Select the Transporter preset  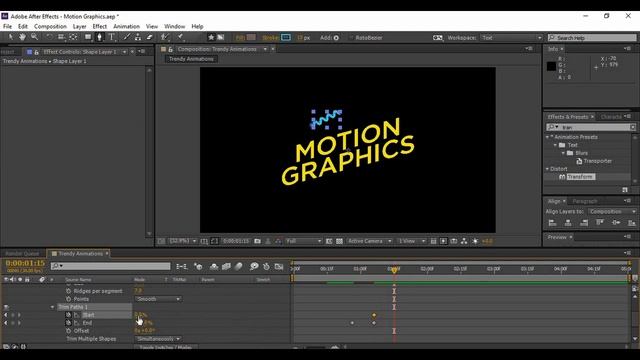(x=598, y=161)
